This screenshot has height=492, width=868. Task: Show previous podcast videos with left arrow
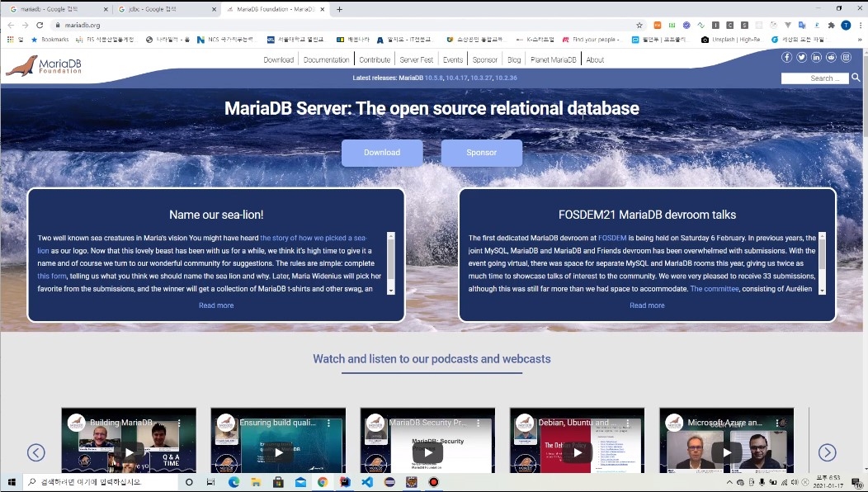[x=36, y=452]
